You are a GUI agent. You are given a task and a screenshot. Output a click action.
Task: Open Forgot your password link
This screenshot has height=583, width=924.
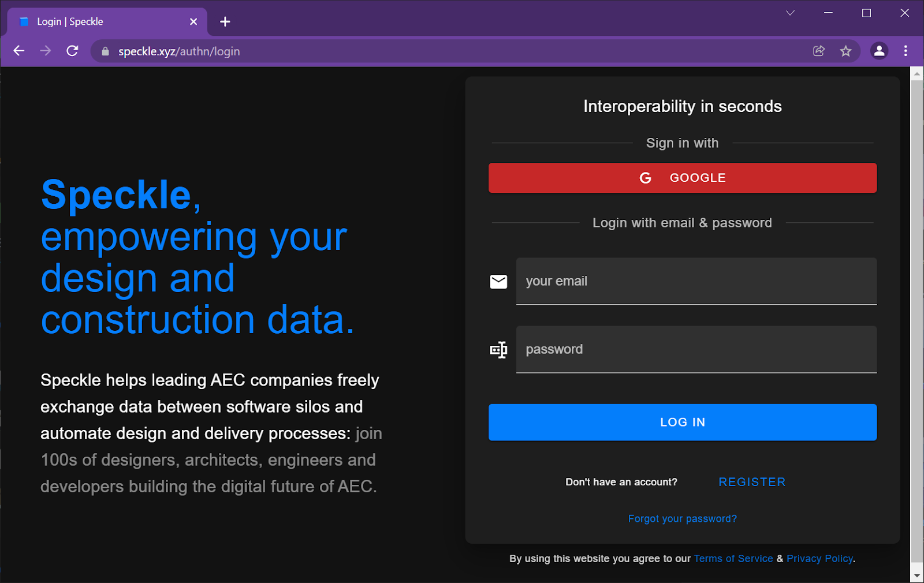(x=683, y=518)
